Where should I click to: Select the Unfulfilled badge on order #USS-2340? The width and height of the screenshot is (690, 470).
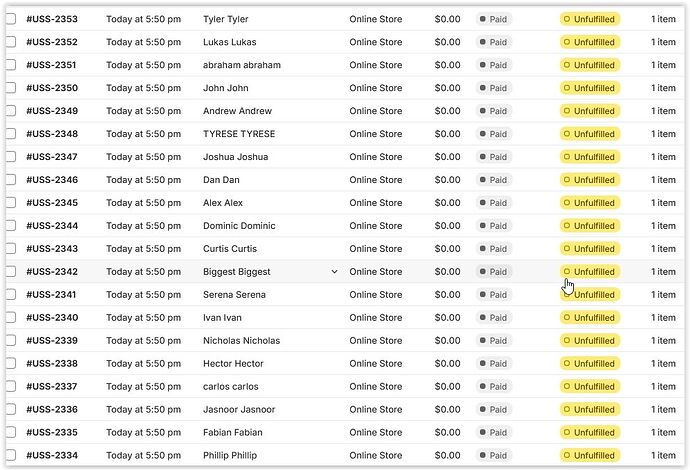coord(590,318)
